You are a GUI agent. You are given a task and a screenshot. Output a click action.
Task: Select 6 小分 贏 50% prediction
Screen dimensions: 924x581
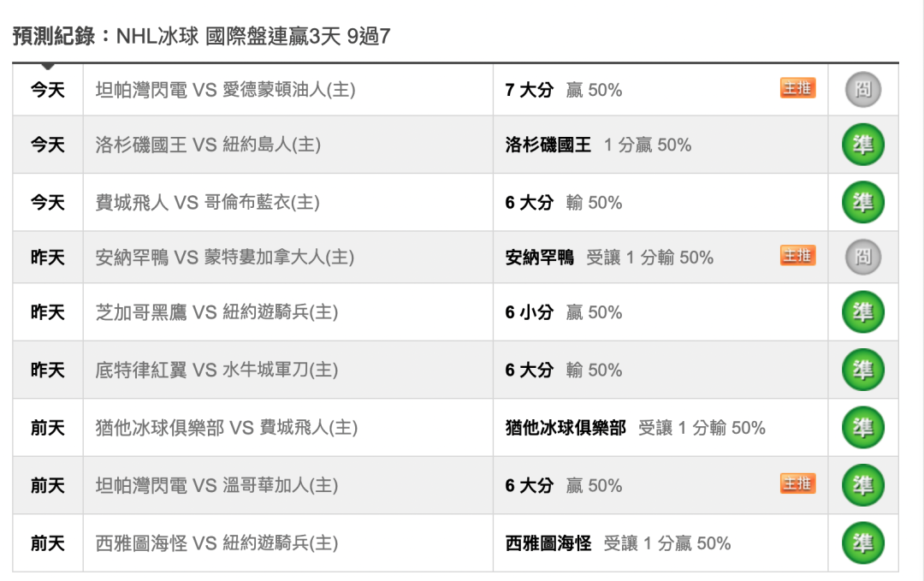tap(563, 312)
